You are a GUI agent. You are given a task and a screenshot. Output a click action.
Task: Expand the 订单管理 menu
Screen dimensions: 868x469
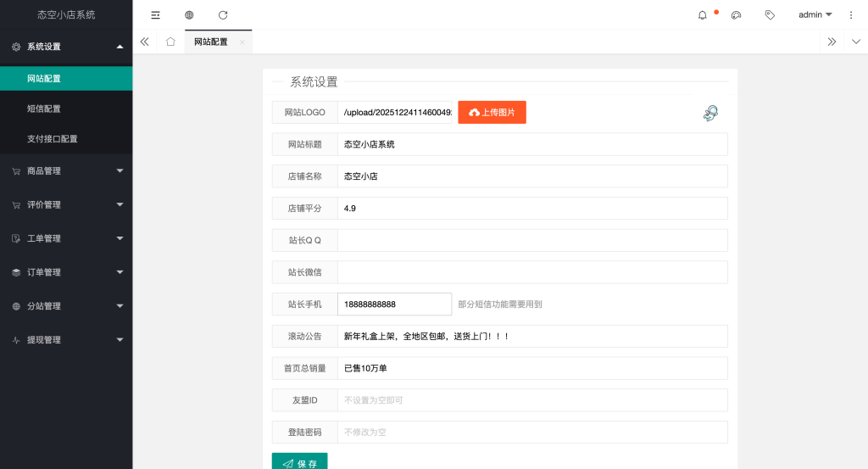click(x=66, y=272)
